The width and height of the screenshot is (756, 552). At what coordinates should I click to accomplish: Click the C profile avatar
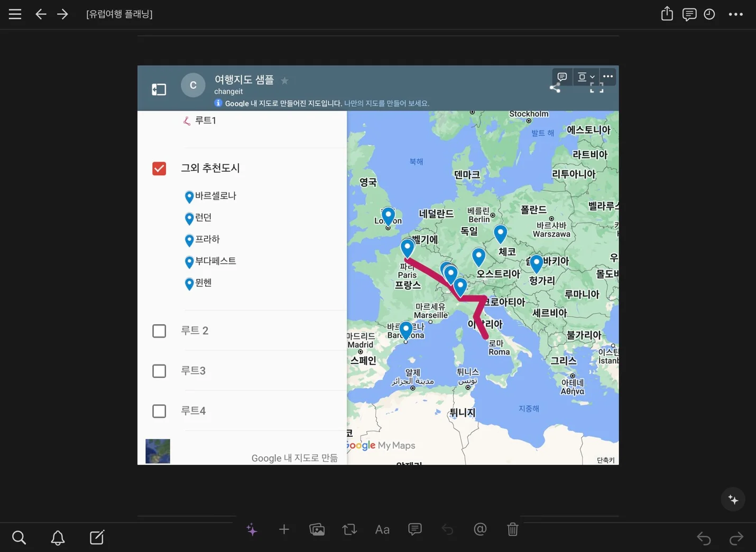tap(193, 85)
